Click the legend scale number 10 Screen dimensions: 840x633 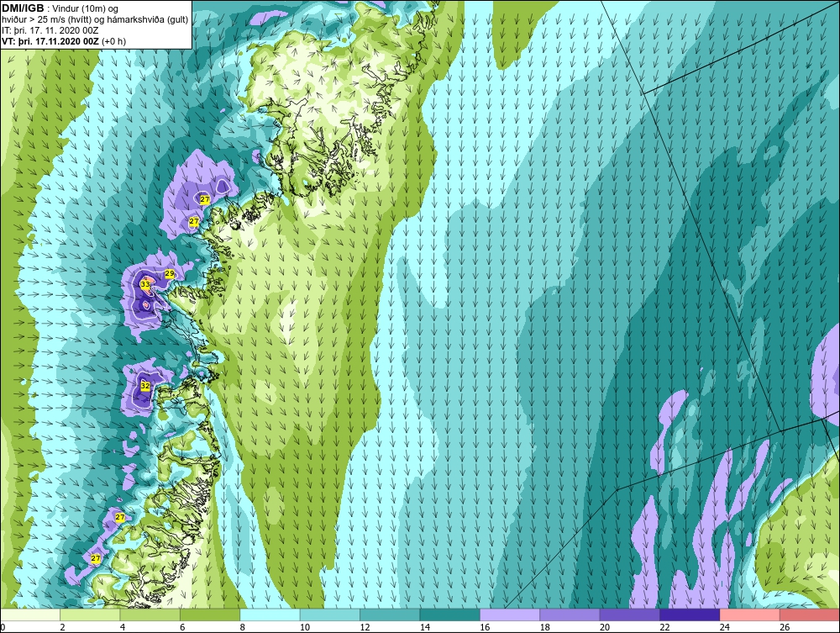[x=305, y=628]
